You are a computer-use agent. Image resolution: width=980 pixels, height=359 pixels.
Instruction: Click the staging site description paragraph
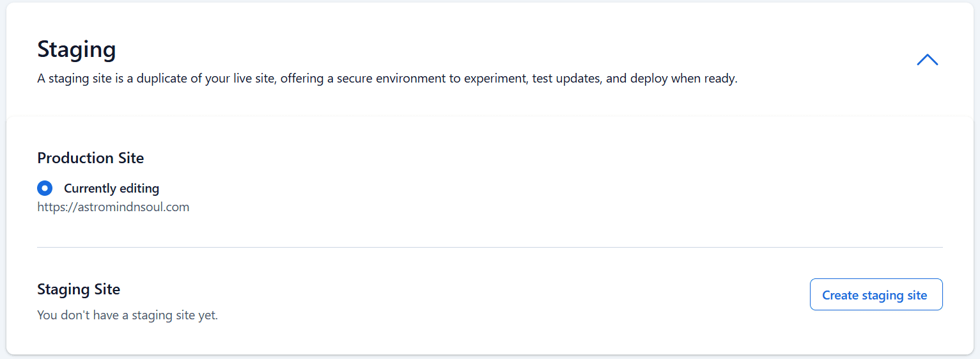[387, 79]
